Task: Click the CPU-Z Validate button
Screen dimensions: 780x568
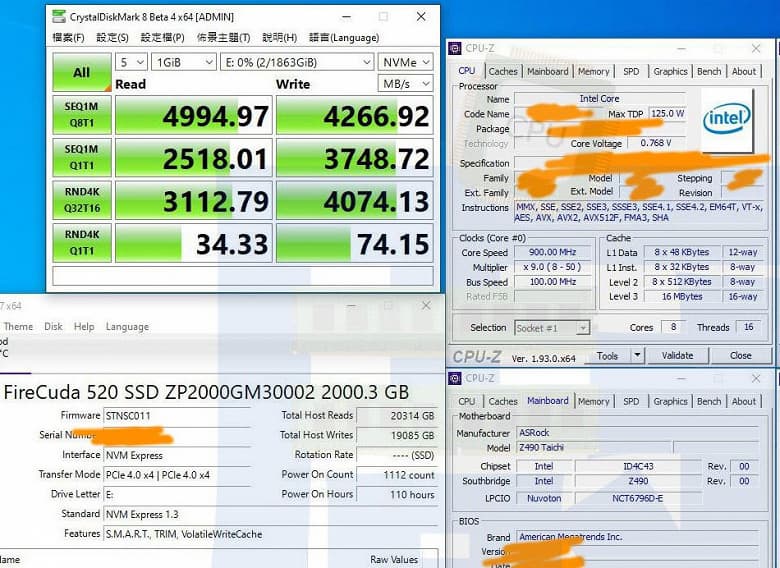Action: pos(677,356)
